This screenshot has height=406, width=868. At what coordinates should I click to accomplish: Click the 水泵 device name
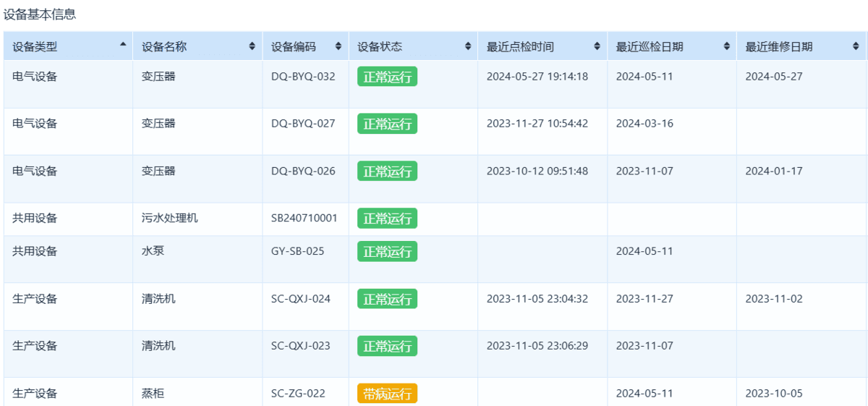point(153,251)
